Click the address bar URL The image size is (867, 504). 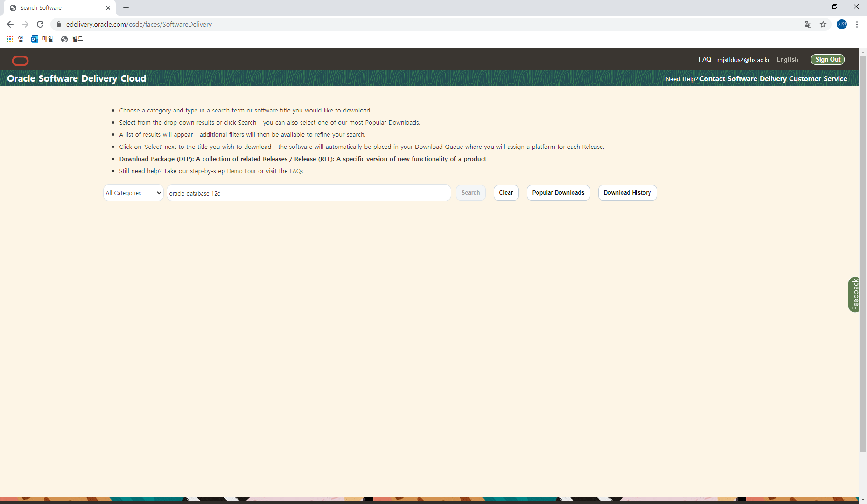coord(139,24)
